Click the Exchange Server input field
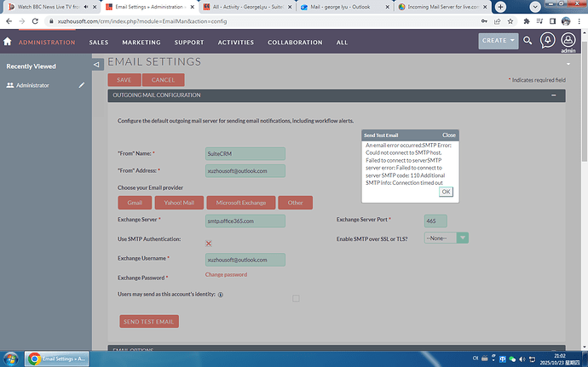588x367 pixels. click(x=245, y=221)
